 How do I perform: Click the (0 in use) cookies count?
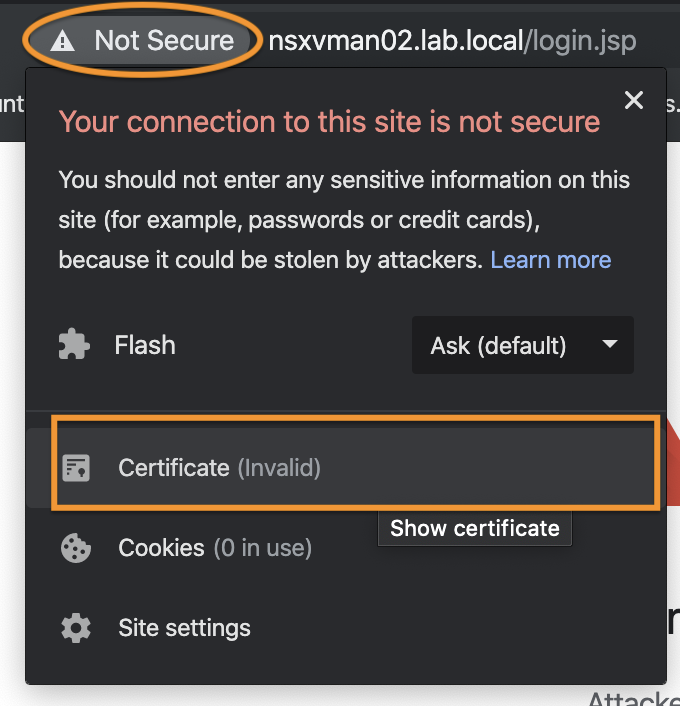263,548
